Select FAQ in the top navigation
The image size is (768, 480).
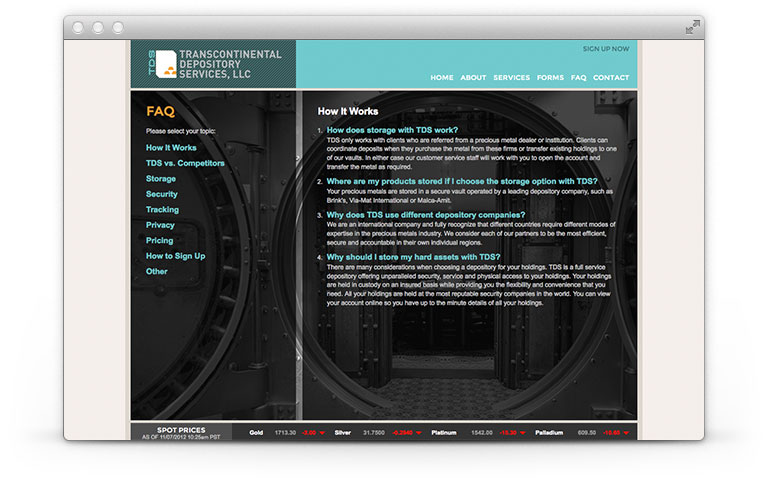point(578,77)
